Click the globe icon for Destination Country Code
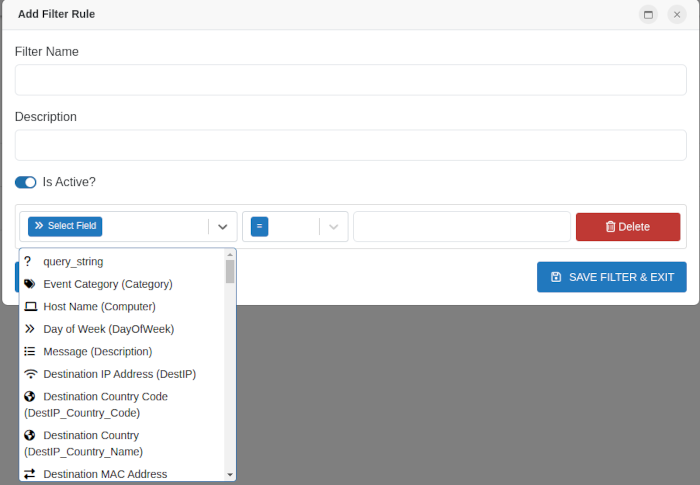The width and height of the screenshot is (700, 485). click(30, 397)
